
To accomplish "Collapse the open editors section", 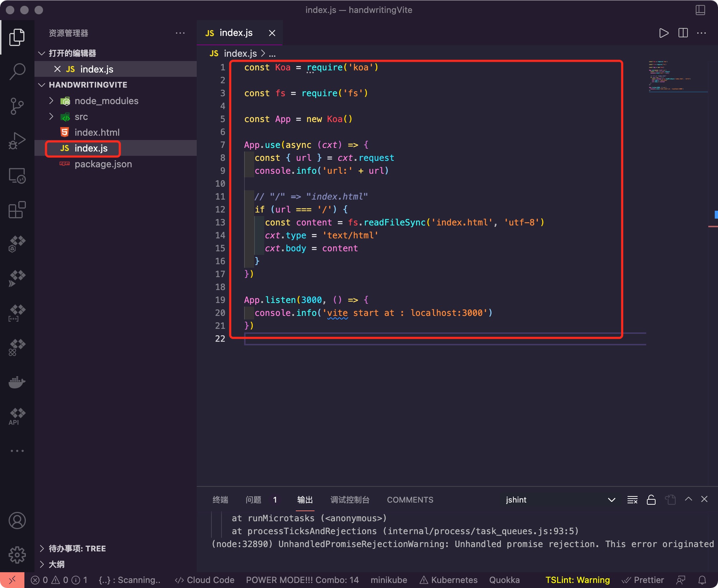I will (42, 53).
